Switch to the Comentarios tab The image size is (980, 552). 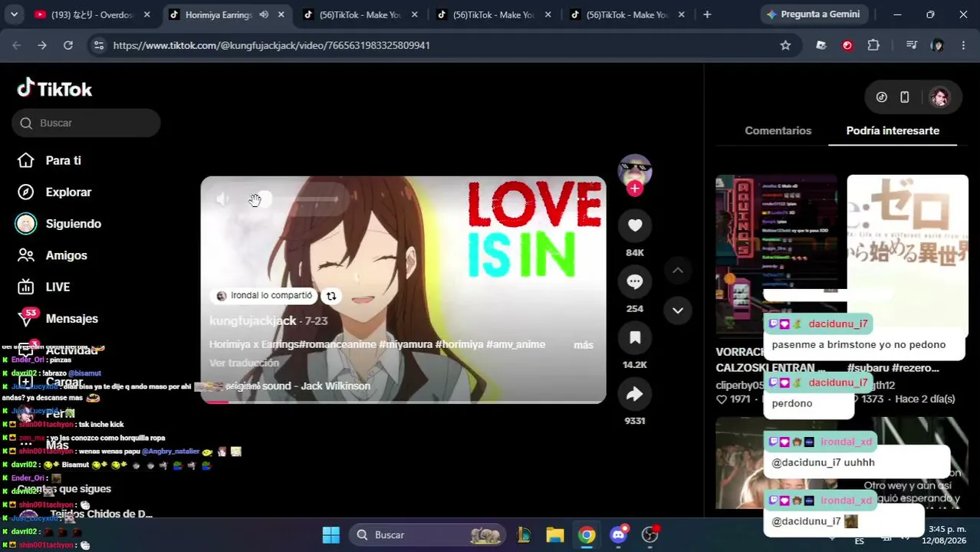point(778,131)
